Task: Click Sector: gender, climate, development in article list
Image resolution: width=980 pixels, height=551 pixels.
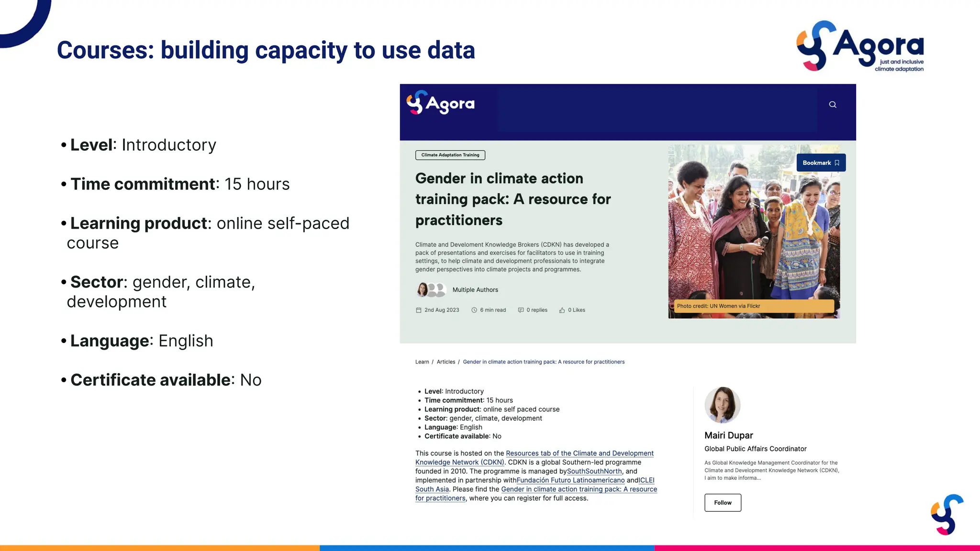Action: [483, 418]
